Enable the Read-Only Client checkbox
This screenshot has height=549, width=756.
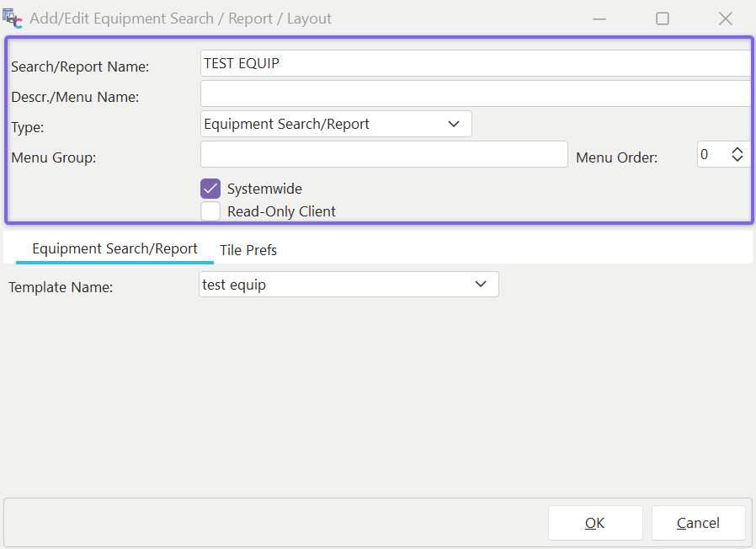[x=210, y=211]
